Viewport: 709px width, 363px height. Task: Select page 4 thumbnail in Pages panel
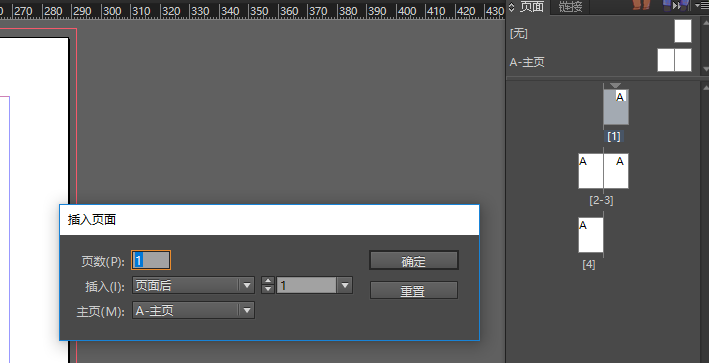point(591,235)
